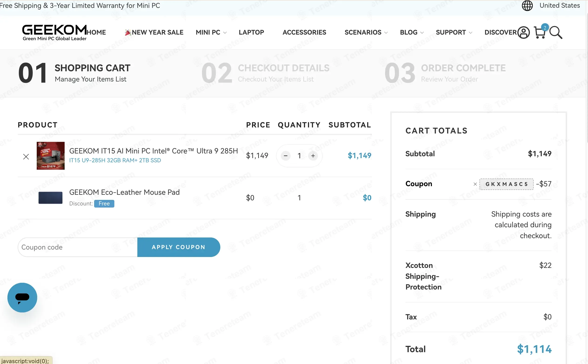Image resolution: width=588 pixels, height=364 pixels.
Task: Go to the HOME menu item
Action: 96,32
